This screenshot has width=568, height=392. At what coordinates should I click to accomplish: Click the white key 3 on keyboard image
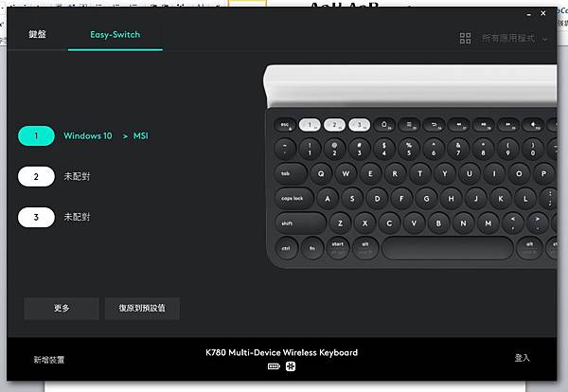point(360,125)
